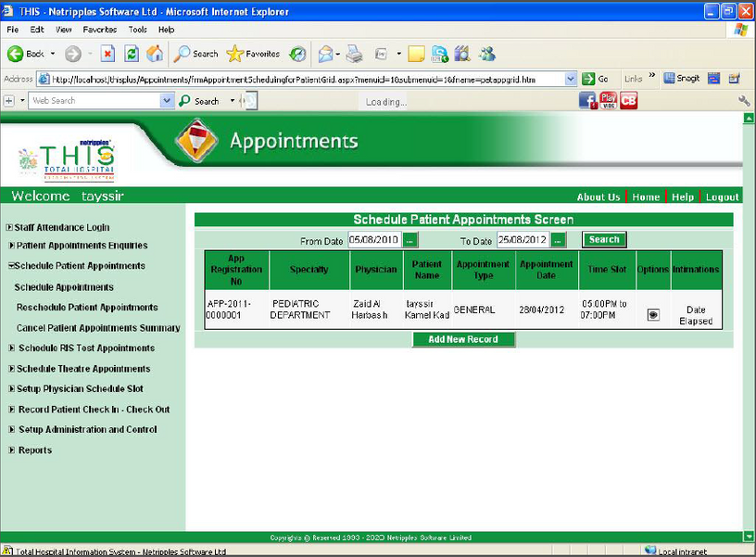
Task: Expand Record Patient Check In - Check Out
Action: coord(11,410)
